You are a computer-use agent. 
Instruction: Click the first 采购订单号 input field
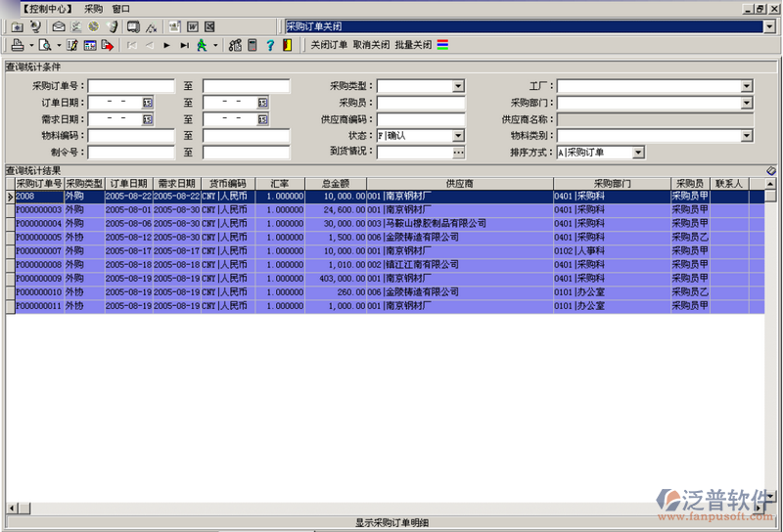point(131,86)
